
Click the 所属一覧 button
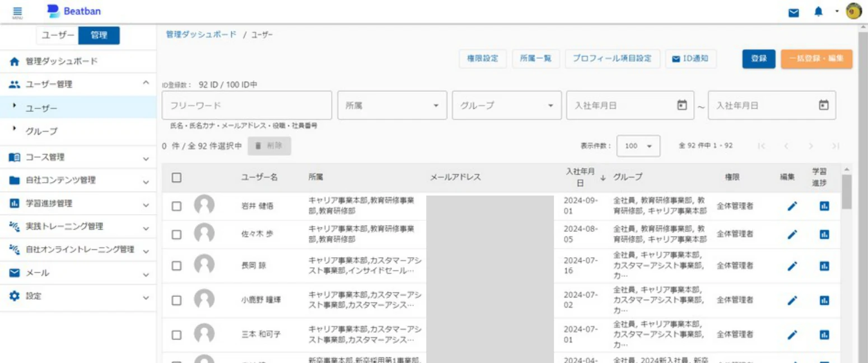click(535, 58)
